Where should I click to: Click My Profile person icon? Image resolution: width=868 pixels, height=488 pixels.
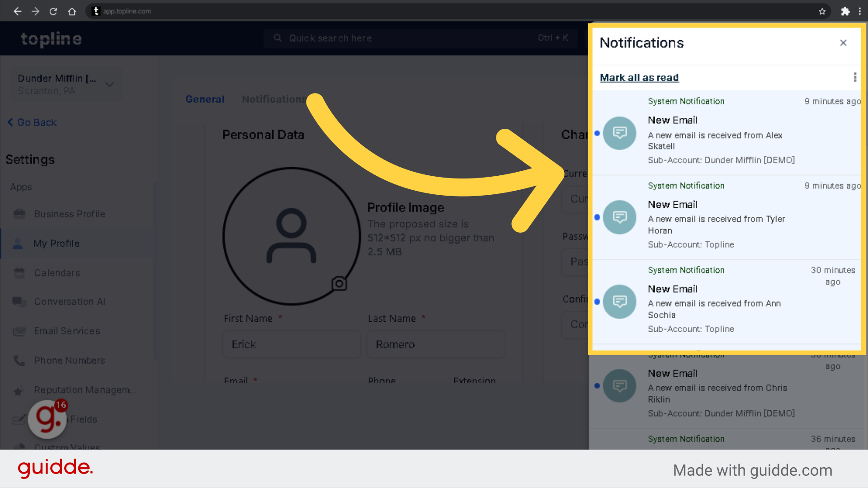click(x=18, y=244)
